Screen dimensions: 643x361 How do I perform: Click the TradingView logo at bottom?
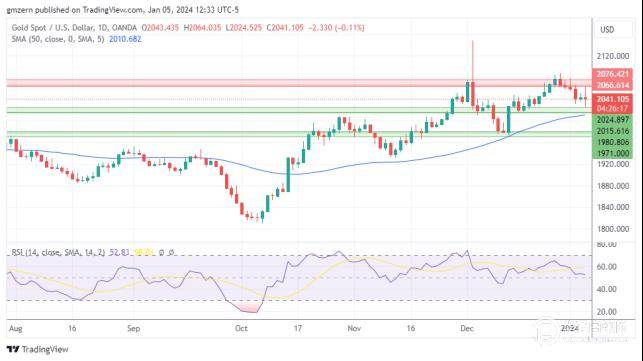(x=37, y=350)
